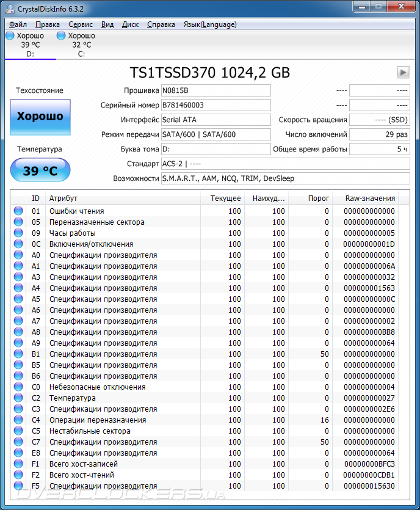Open the Файл menu
Screen dimensions: 420x510
tap(18, 24)
